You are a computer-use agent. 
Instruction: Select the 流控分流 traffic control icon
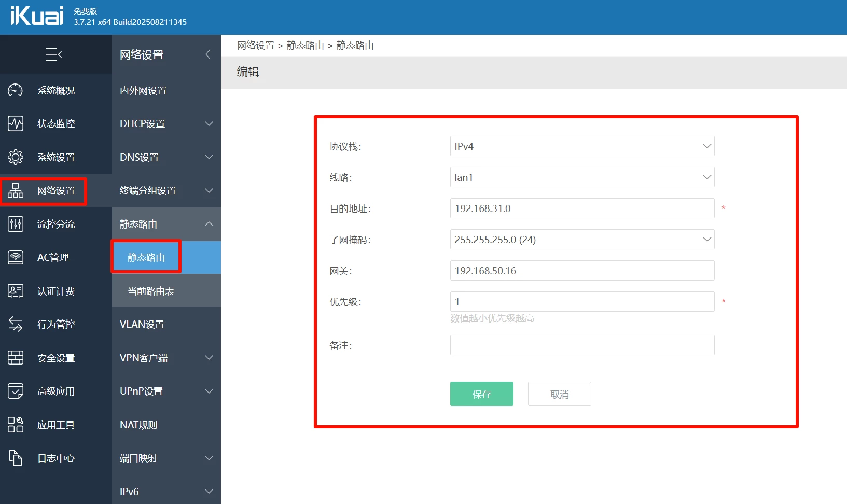[x=16, y=224]
